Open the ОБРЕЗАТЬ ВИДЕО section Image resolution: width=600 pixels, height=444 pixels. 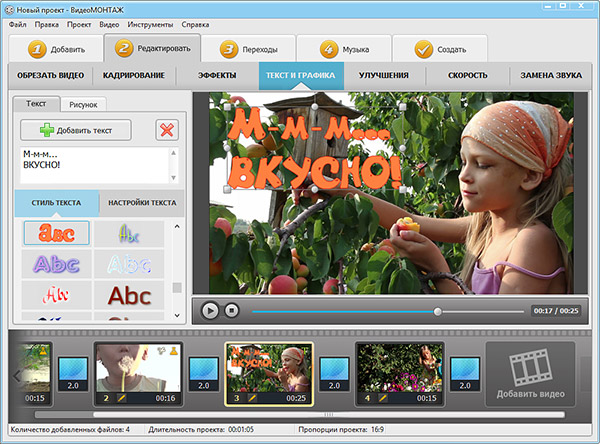[x=51, y=75]
